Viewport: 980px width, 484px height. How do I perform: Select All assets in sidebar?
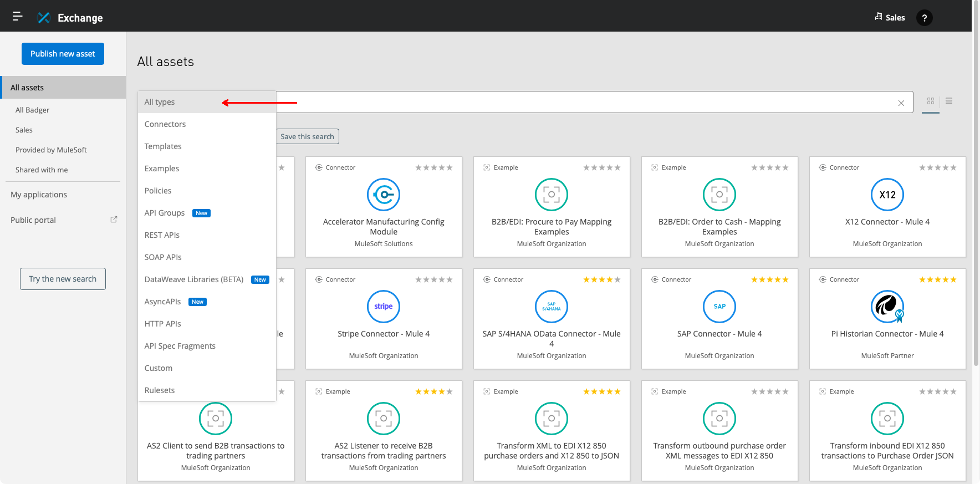coord(63,88)
